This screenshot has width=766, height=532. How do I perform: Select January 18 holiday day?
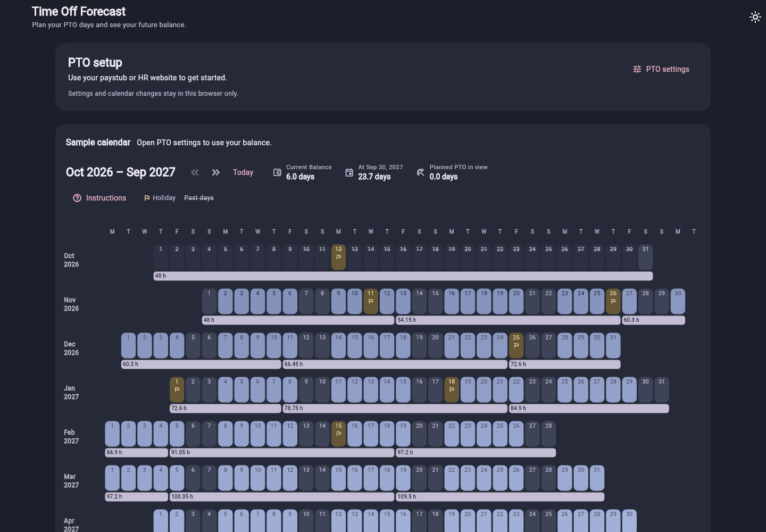point(452,389)
